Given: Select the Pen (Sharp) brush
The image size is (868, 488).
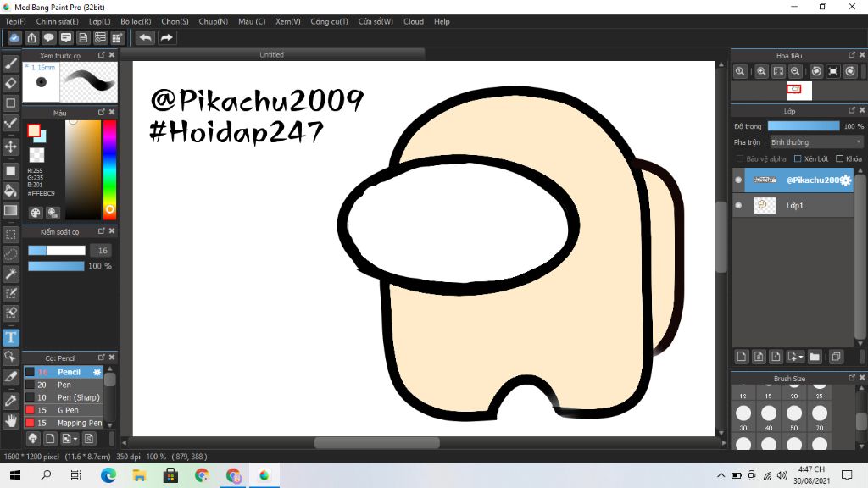Looking at the screenshot, I should coord(63,398).
